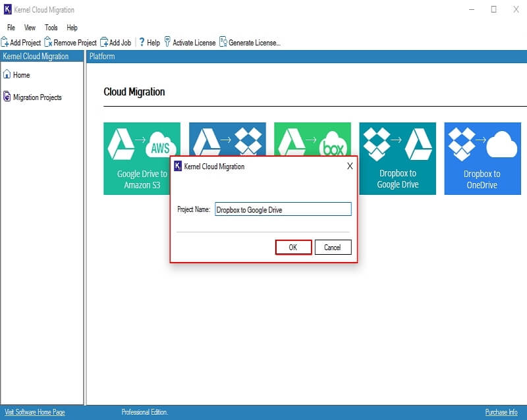This screenshot has height=420, width=527.
Task: Click the Add Job toolbar icon
Action: pyautogui.click(x=104, y=42)
